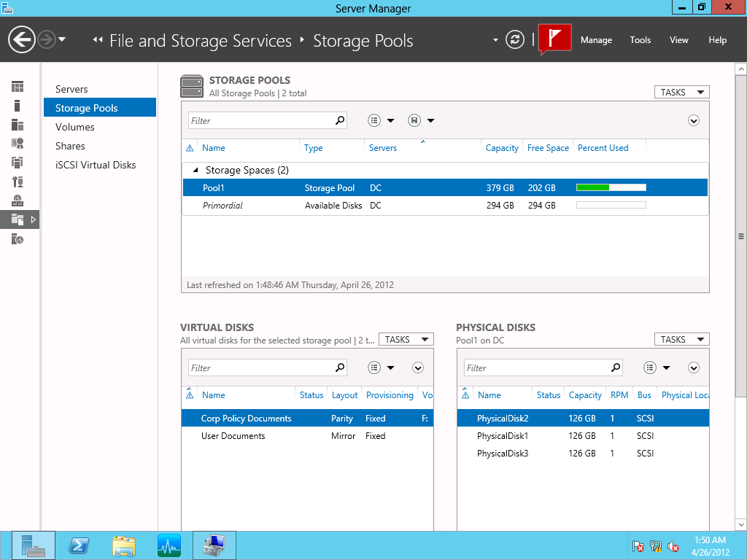Select the Primordial pool row
Viewport: 747px width, 560px height.
coord(445,205)
